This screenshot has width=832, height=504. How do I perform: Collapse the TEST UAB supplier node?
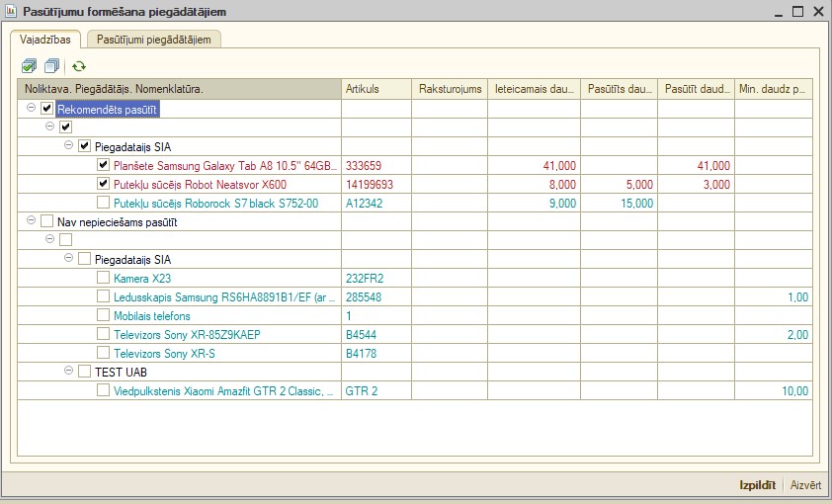[69, 372]
